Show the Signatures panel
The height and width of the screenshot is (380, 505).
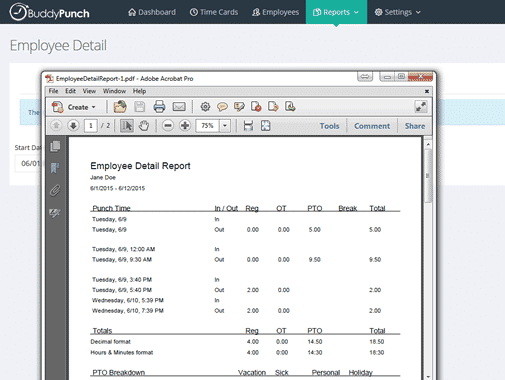(55, 213)
